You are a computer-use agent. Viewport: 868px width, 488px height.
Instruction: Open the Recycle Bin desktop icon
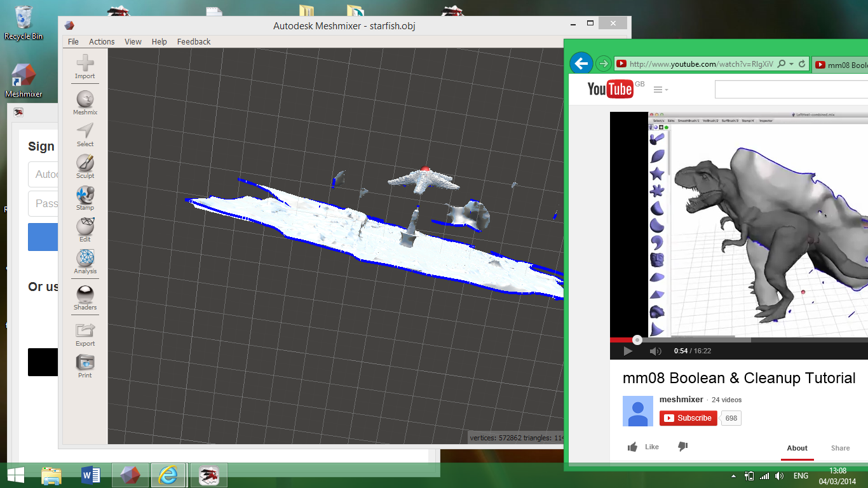[x=24, y=23]
